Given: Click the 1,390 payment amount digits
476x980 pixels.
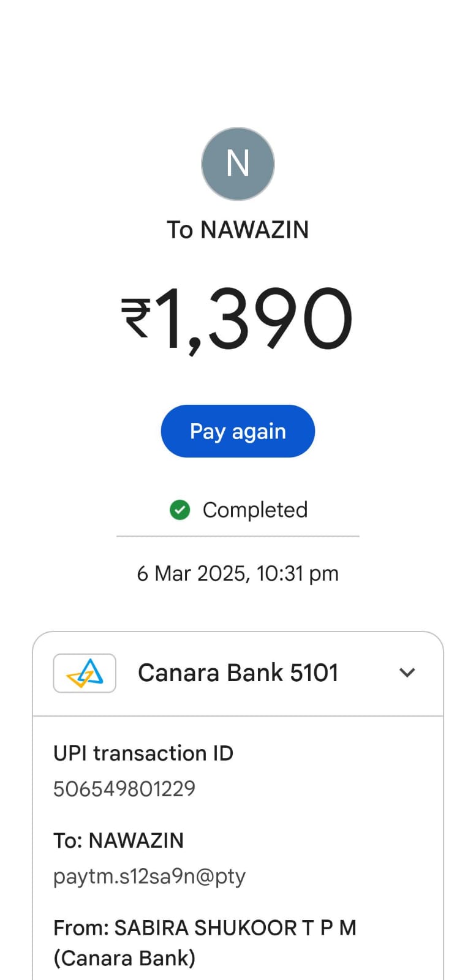Looking at the screenshot, I should 254,320.
